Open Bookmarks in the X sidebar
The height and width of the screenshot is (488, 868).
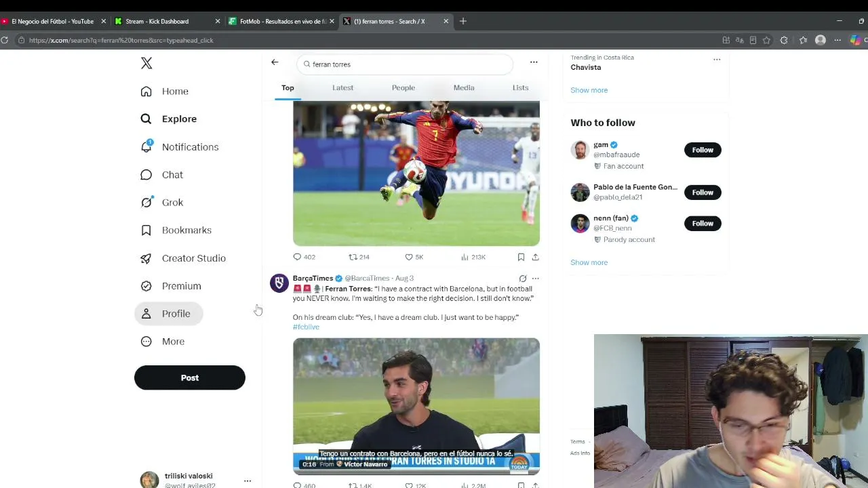[176, 230]
